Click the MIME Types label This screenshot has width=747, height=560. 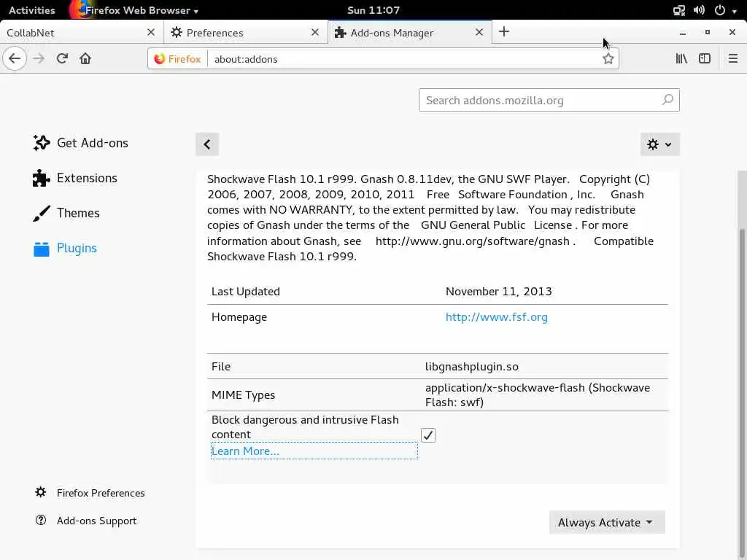[x=243, y=395]
